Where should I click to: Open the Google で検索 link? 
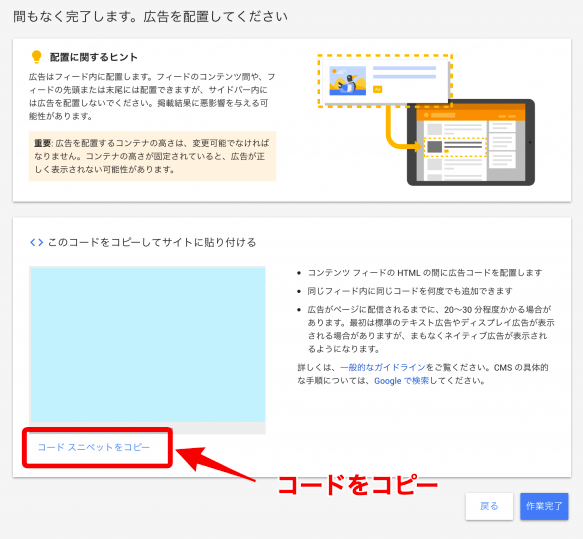(x=402, y=381)
